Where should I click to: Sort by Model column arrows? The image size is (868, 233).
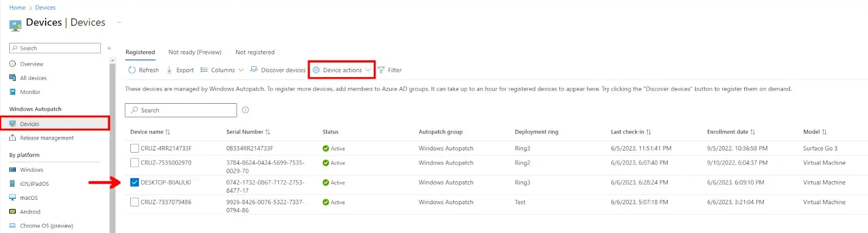coord(824,132)
